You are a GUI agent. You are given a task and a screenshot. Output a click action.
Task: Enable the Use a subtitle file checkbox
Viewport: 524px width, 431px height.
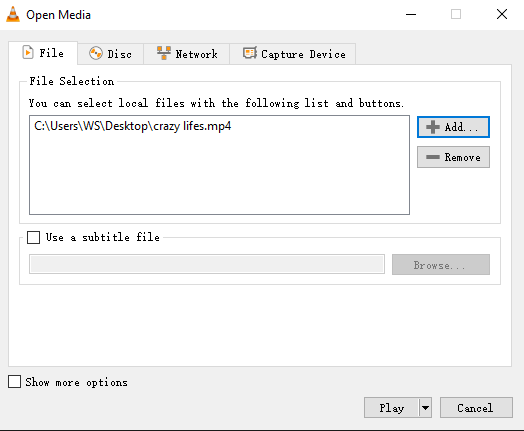tap(33, 238)
